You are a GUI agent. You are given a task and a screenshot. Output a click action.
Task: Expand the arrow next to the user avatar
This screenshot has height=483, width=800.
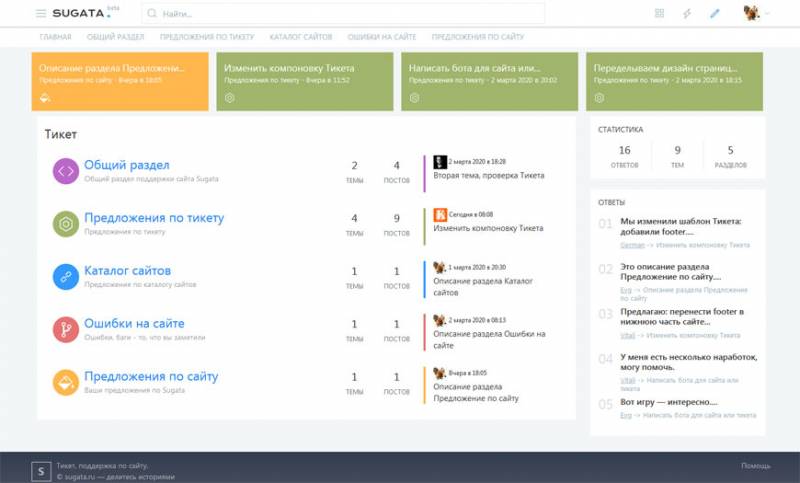(x=767, y=13)
